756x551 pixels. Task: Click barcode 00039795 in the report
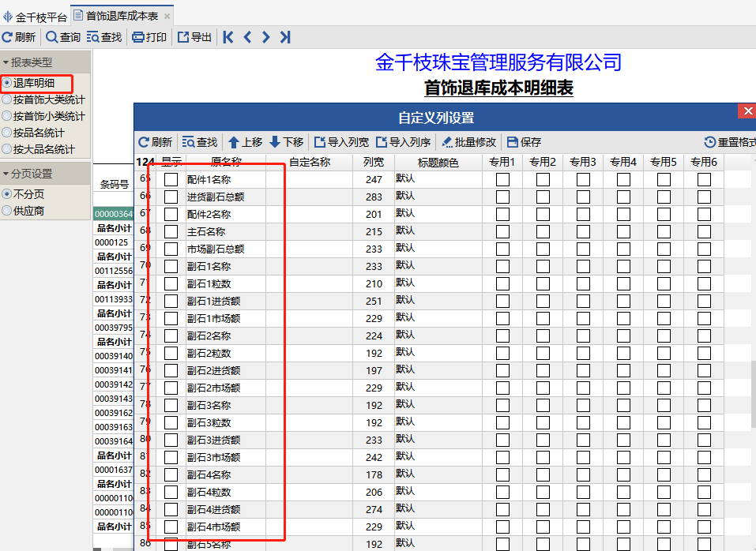coord(113,328)
